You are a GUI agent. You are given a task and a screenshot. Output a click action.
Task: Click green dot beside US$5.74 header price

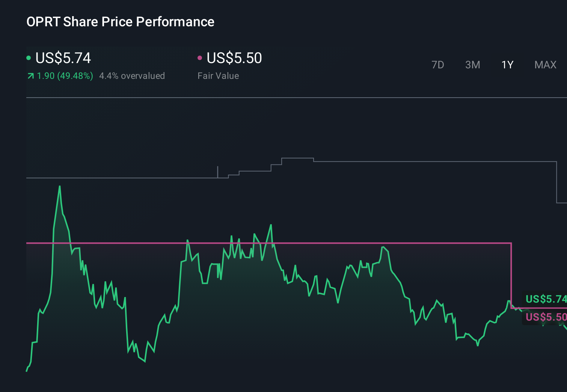point(29,58)
